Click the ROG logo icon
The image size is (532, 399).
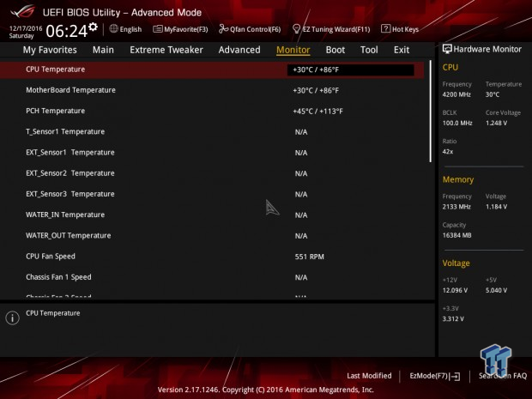pyautogui.click(x=22, y=11)
